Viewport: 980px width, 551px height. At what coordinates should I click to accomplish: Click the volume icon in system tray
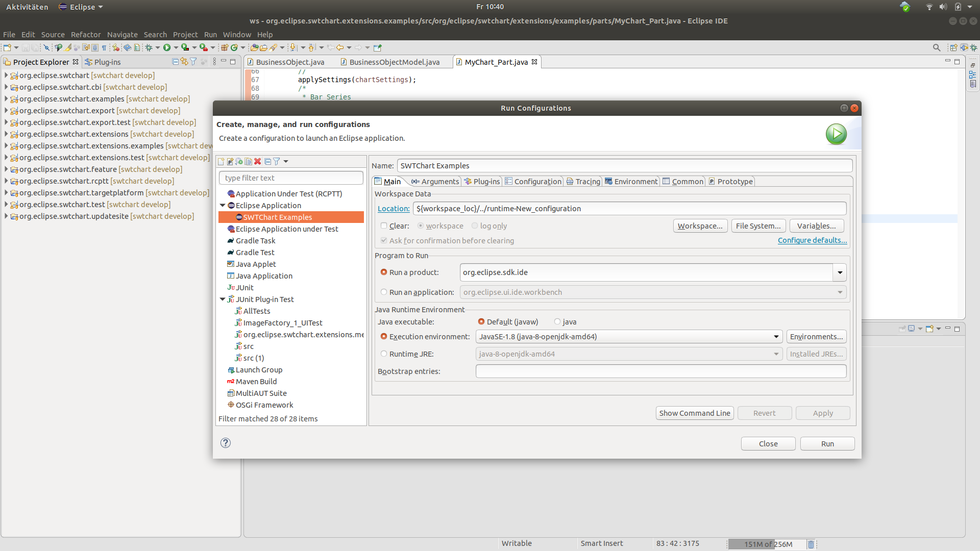[x=943, y=7]
